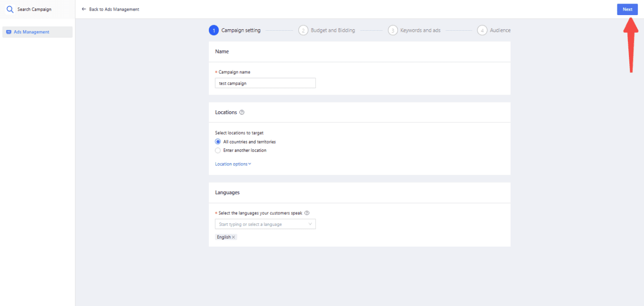Click the Name section heading
The image size is (644, 306).
[x=222, y=51]
